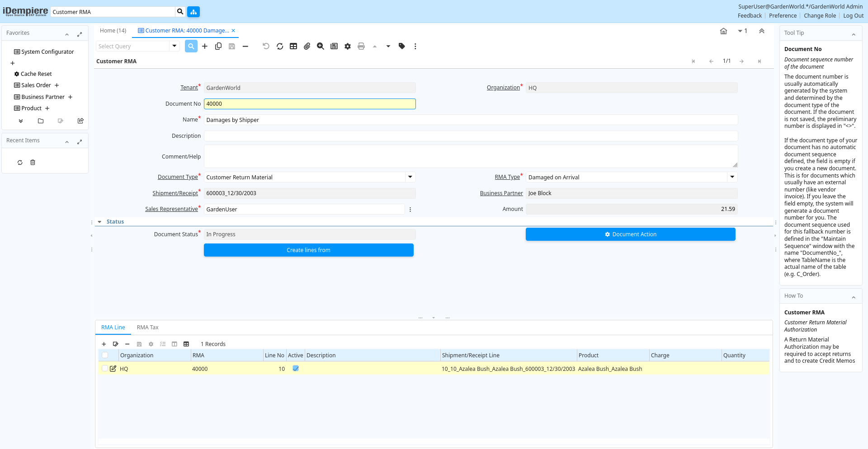This screenshot has width=868, height=449.
Task: Collapse the Status section
Action: click(x=99, y=222)
